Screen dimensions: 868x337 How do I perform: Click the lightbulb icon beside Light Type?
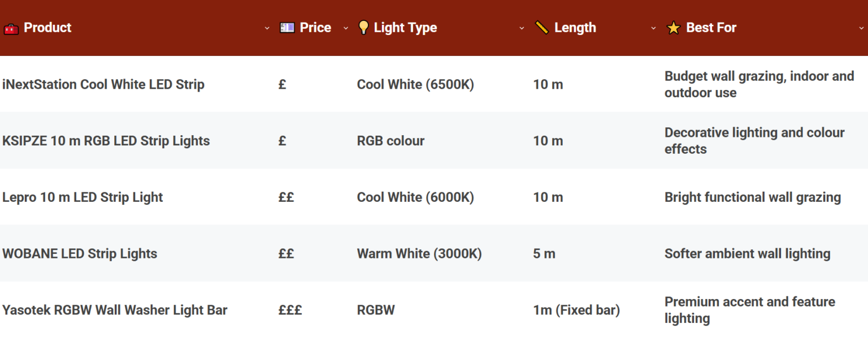click(363, 27)
